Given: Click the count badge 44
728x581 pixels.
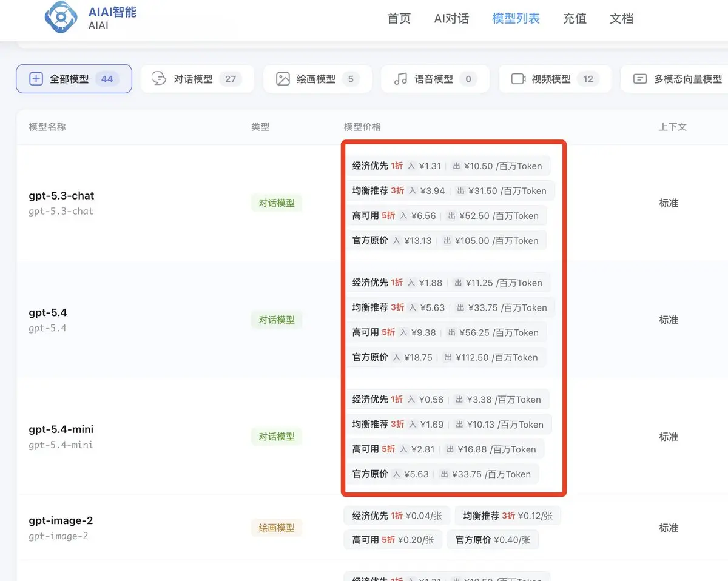Looking at the screenshot, I should tap(107, 79).
